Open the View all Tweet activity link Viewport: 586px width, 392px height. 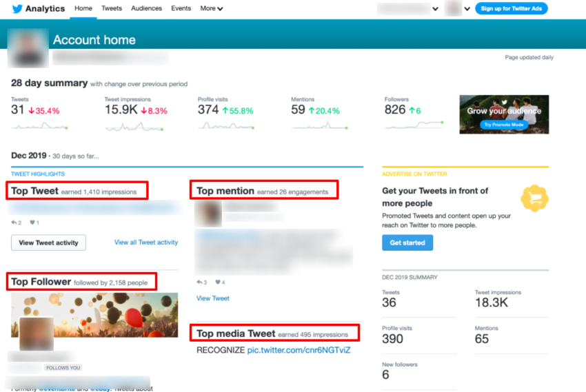point(146,243)
